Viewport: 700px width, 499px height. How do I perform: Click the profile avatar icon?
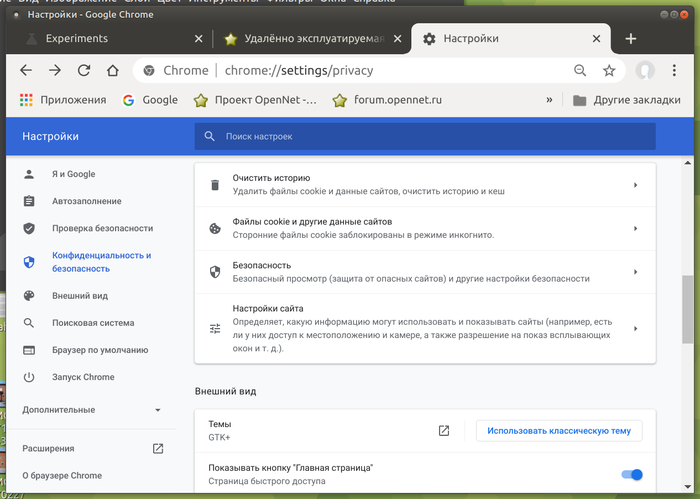[646, 70]
